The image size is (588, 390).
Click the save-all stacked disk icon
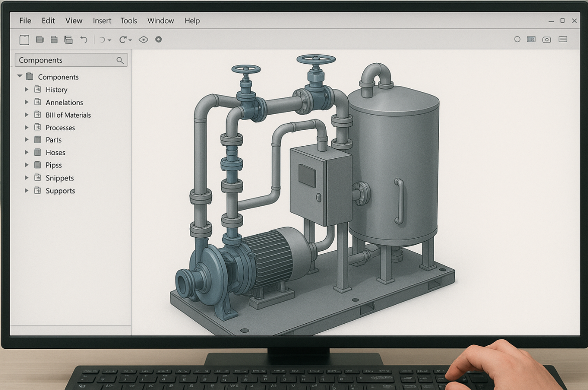[x=68, y=40]
